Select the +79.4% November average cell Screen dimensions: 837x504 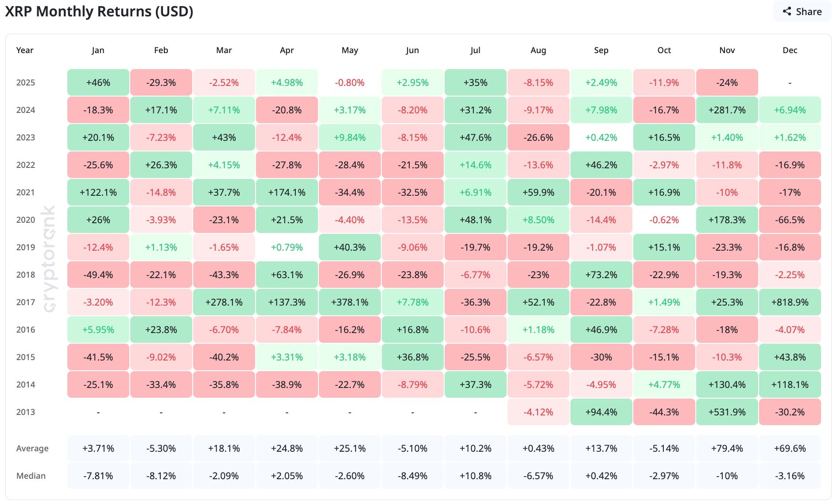[x=727, y=449]
